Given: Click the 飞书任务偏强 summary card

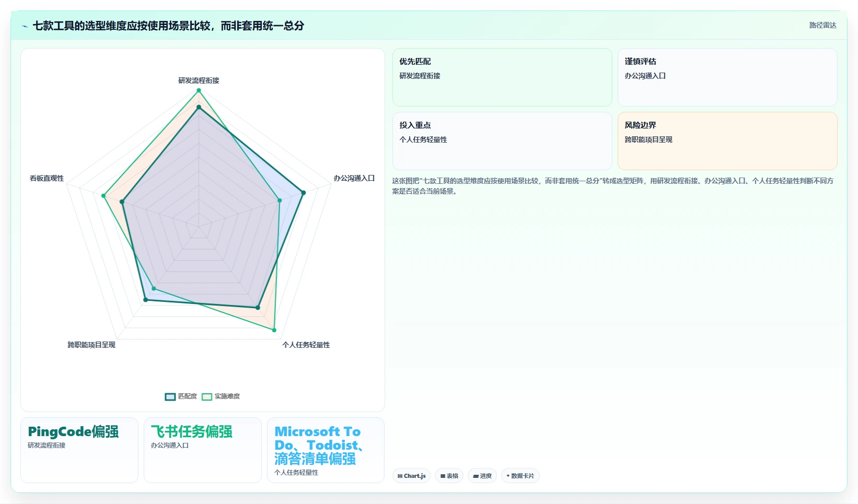Looking at the screenshot, I should click(203, 450).
